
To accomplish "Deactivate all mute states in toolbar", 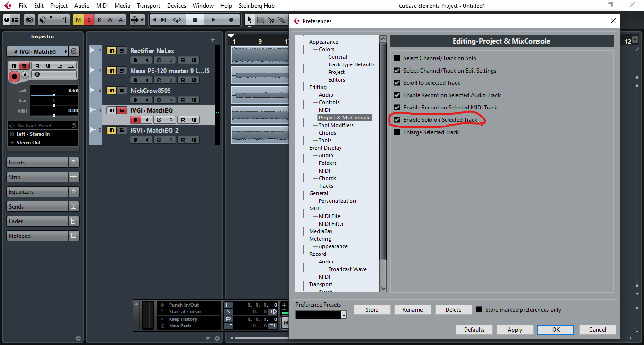I will pyautogui.click(x=78, y=20).
